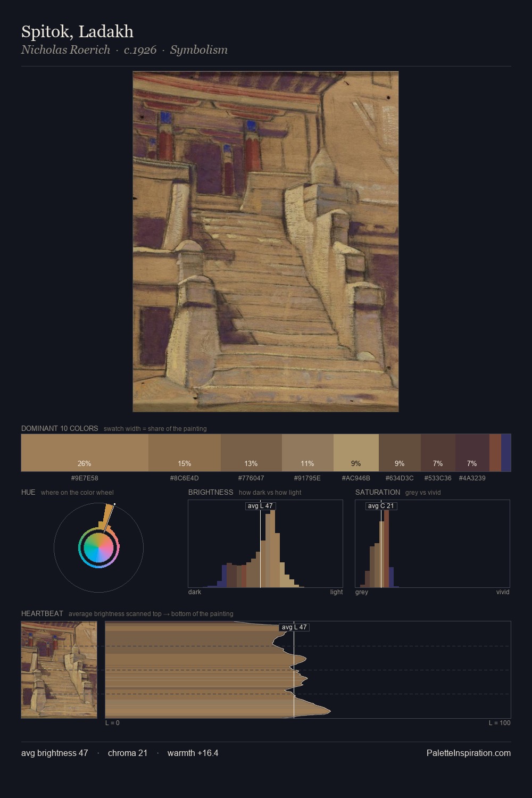532x798 pixels.
Task: Click the brightness chart 'dark' axis label
Action: tap(195, 592)
